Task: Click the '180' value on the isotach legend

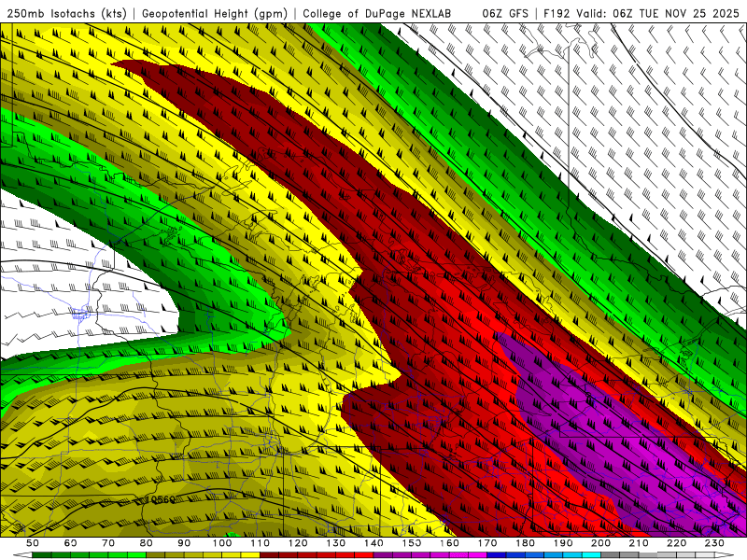Action: coord(525,543)
